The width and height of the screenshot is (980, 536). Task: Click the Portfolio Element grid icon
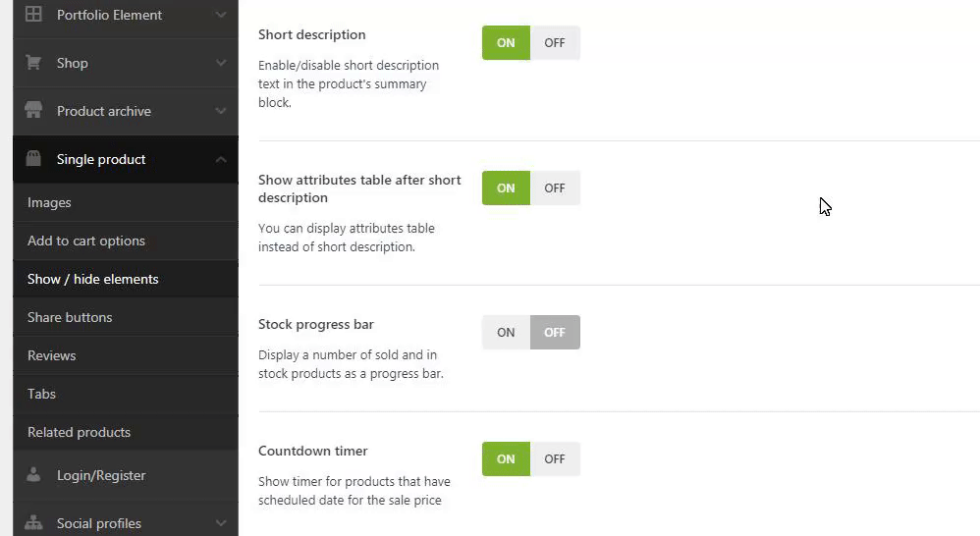33,15
